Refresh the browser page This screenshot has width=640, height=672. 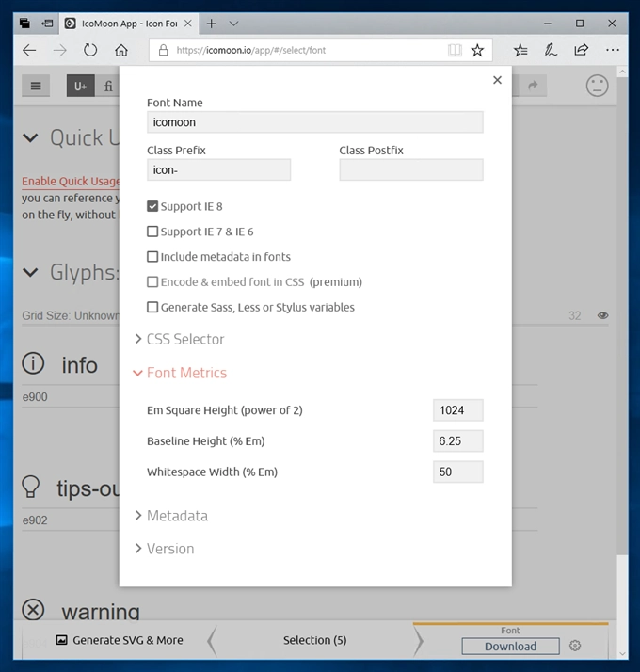[x=90, y=50]
